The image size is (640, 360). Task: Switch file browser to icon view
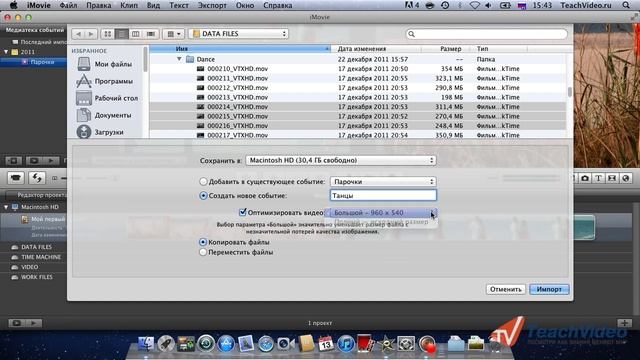107,34
